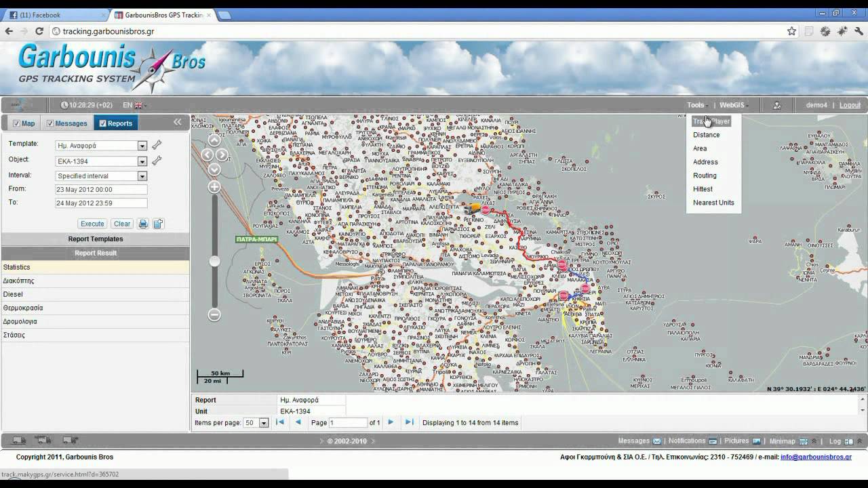
Task: Click the wrench icon beside Object
Action: coord(157,161)
